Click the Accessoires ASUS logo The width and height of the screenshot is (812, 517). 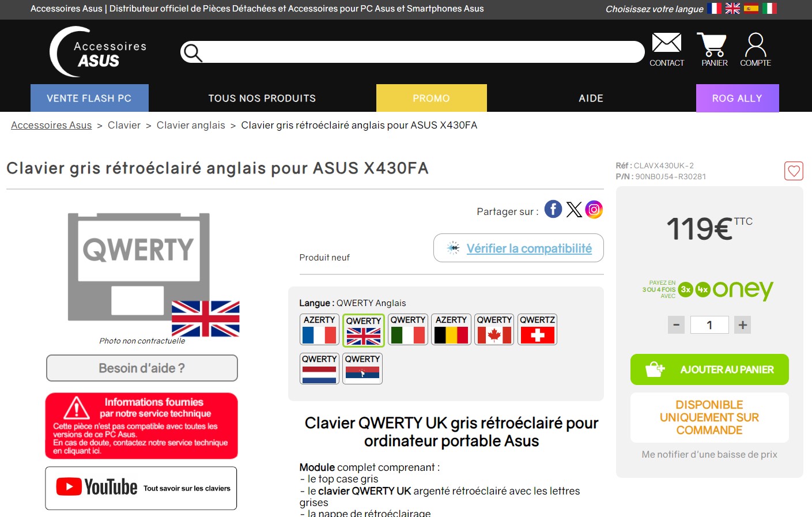coord(98,52)
